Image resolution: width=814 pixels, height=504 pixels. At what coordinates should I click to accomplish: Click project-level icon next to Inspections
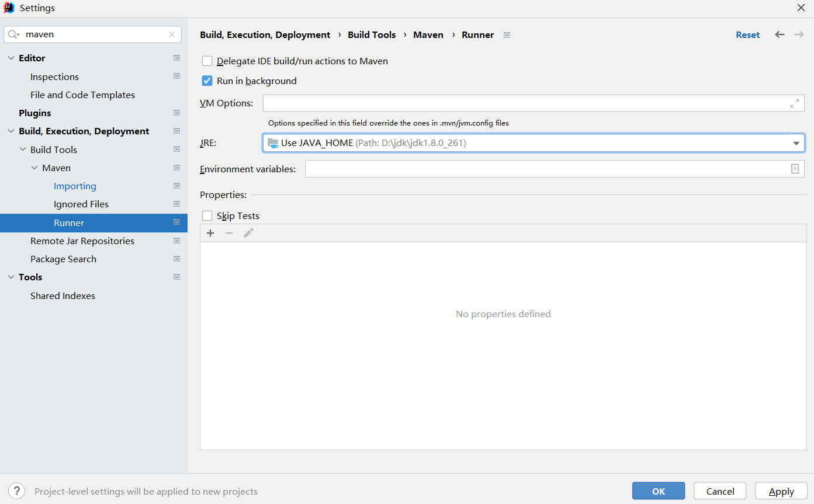click(x=176, y=77)
